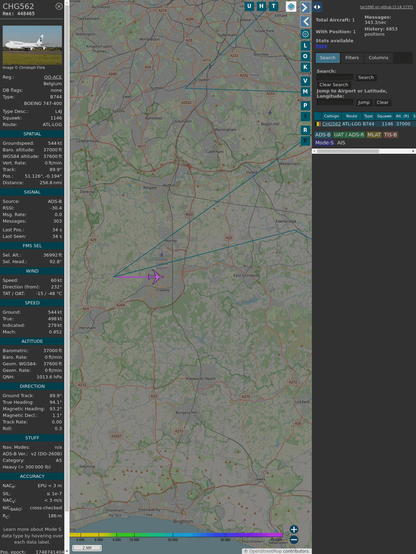Click the Search button

pos(366,77)
